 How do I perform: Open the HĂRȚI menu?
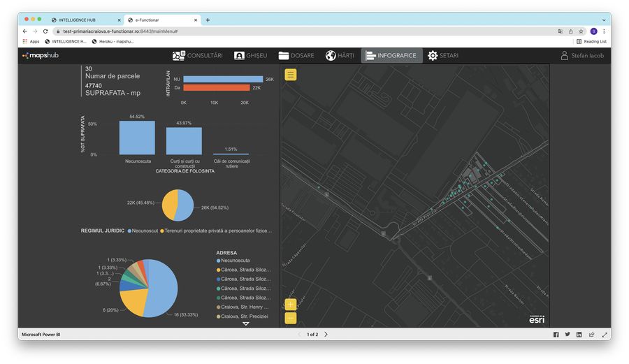[x=340, y=56]
